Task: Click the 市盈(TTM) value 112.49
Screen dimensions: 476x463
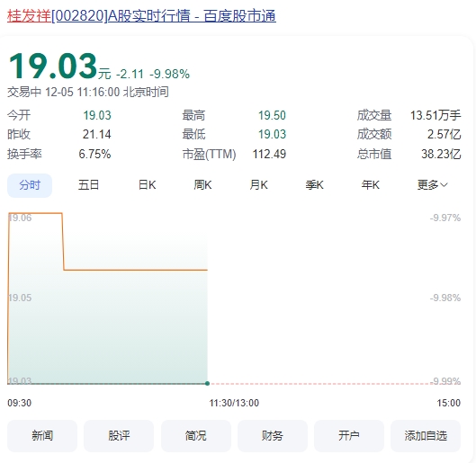Action: coord(269,154)
